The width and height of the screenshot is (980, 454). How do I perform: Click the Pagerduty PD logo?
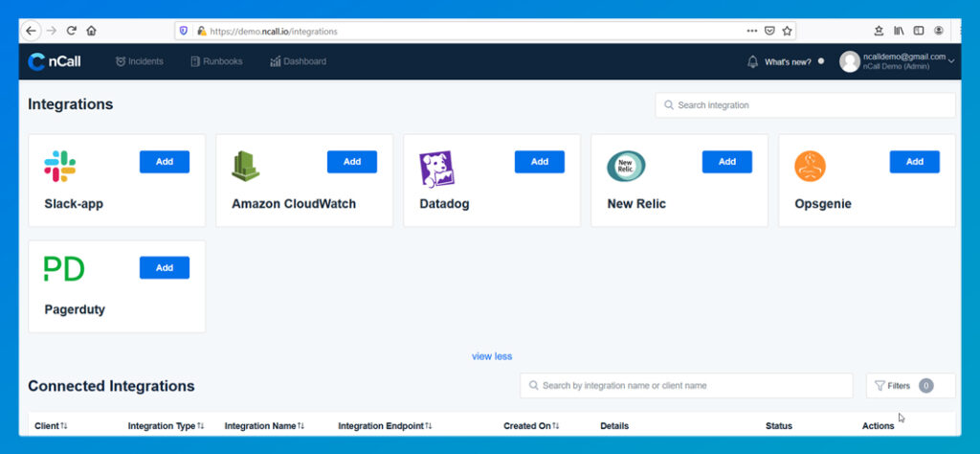pos(64,269)
